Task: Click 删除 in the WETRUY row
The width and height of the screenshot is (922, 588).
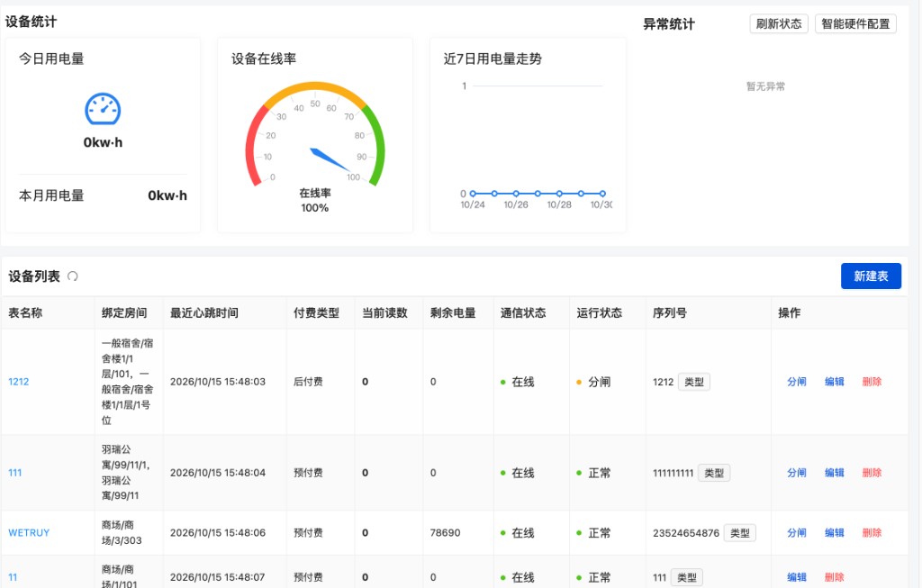Action: [872, 533]
